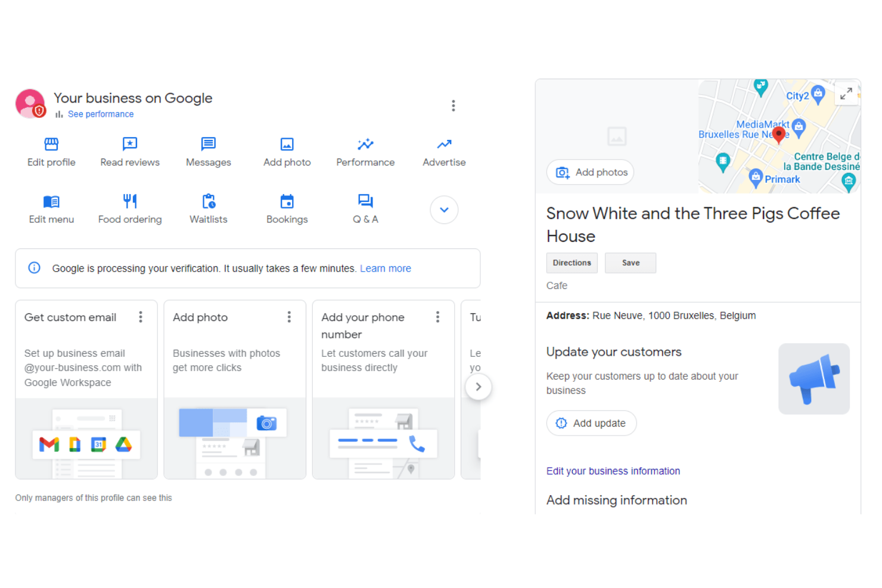Advance the suggestion cards carousel
This screenshot has width=882, height=588.
[x=479, y=387]
